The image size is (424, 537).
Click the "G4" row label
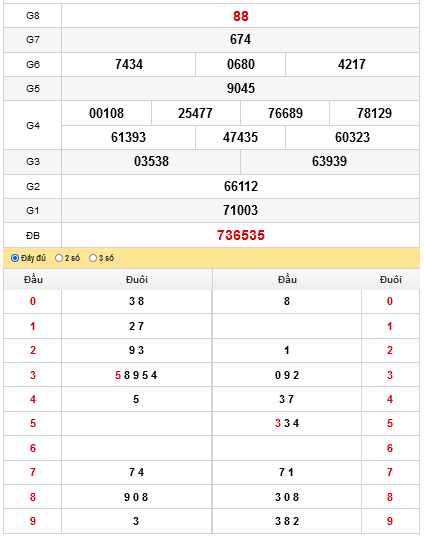point(33,126)
